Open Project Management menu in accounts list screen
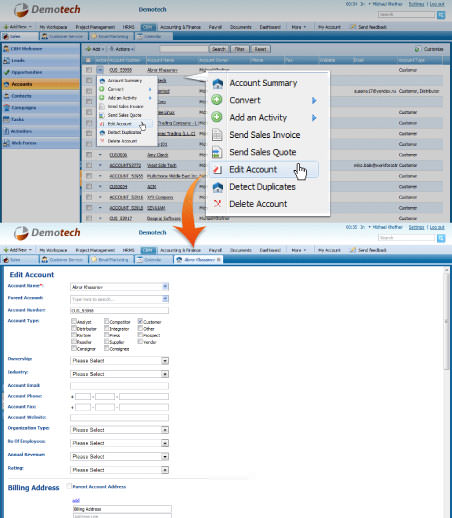 tap(95, 27)
